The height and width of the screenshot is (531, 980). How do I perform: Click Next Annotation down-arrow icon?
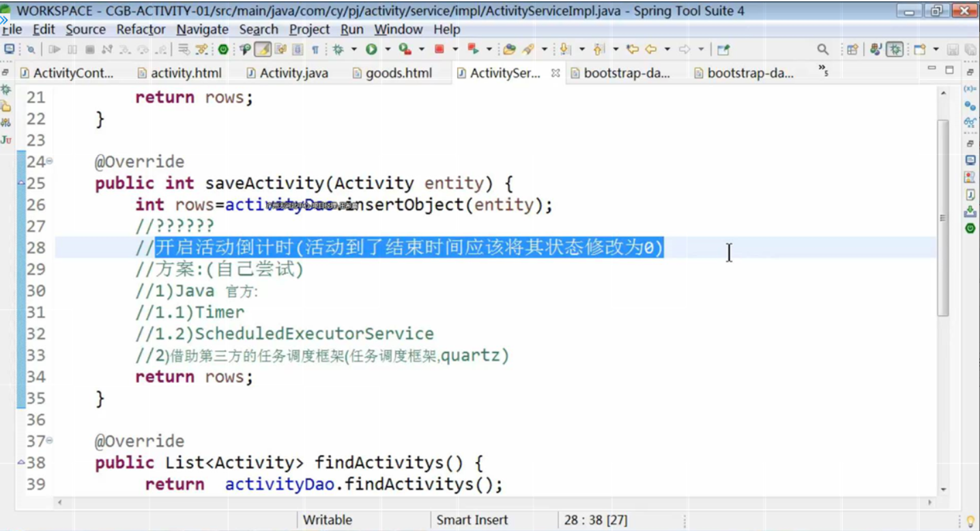564,49
